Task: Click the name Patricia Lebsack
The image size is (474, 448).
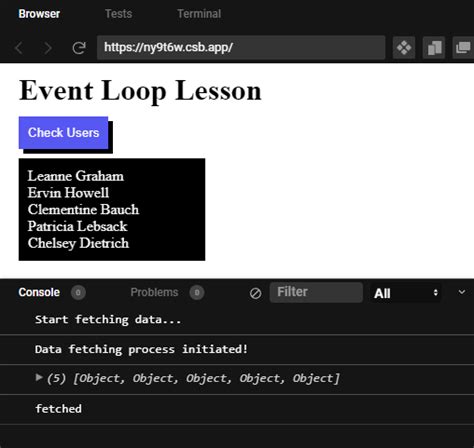Action: point(77,226)
